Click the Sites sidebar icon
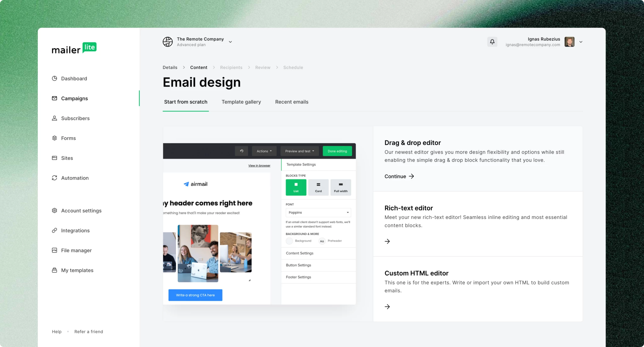Screen dimensions: 644x347 [55, 158]
